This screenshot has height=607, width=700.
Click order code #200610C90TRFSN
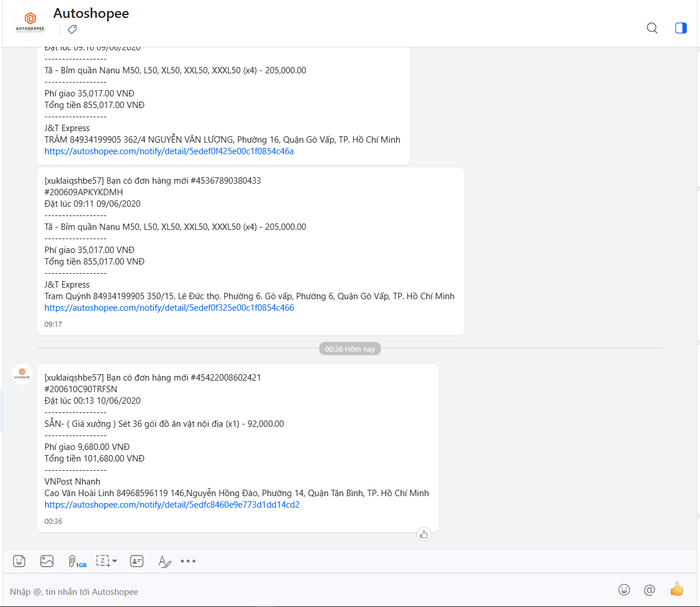tap(81, 389)
